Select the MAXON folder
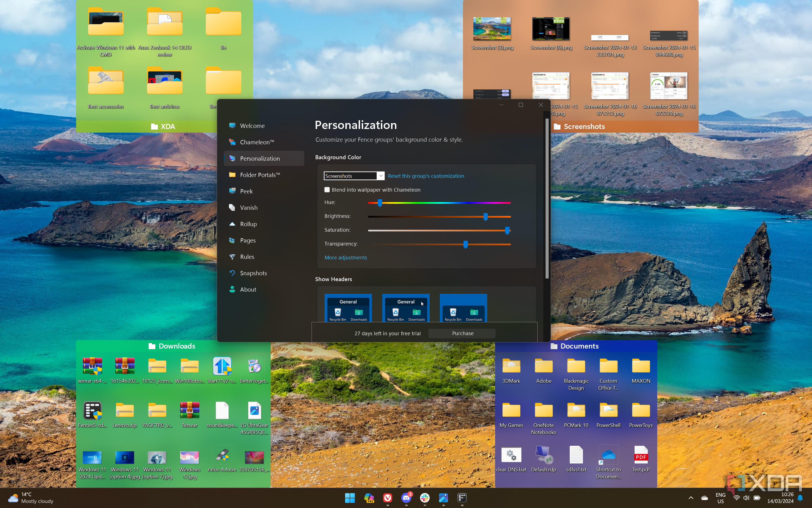Screen dimensions: 812x508 pyautogui.click(x=641, y=370)
